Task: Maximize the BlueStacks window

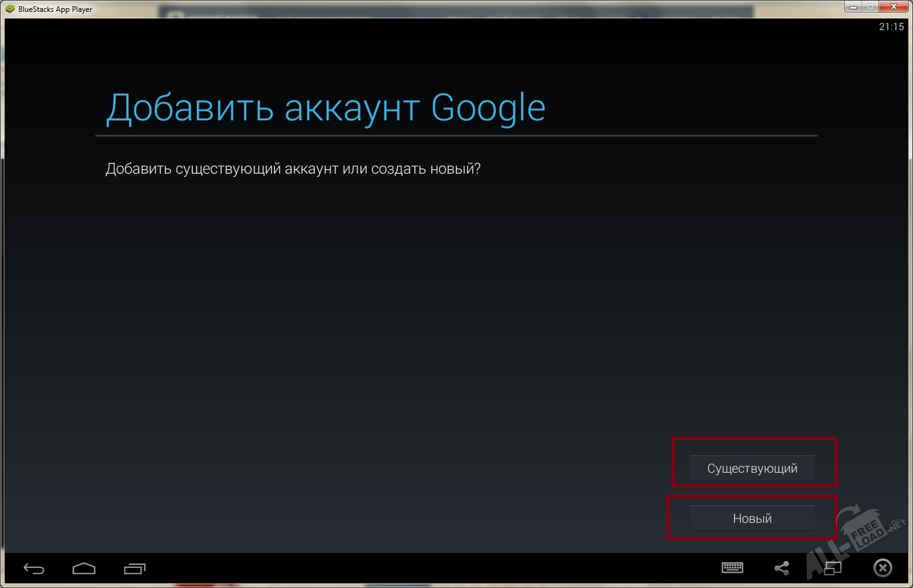Action: coord(870,7)
